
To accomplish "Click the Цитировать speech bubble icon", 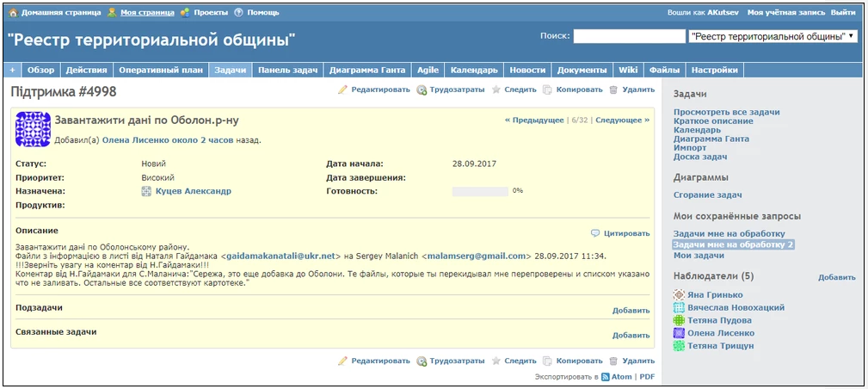I will (595, 233).
